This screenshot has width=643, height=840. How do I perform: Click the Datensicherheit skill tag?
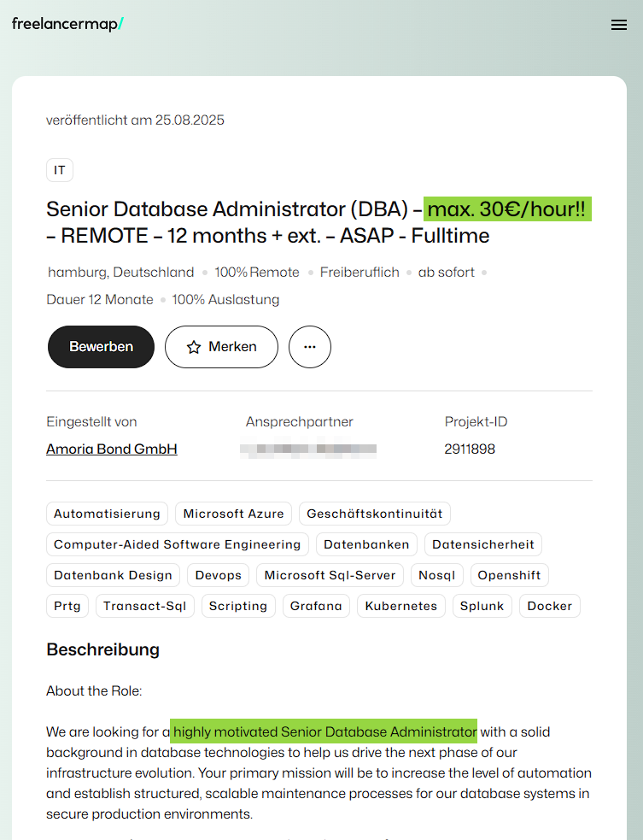pyautogui.click(x=483, y=544)
